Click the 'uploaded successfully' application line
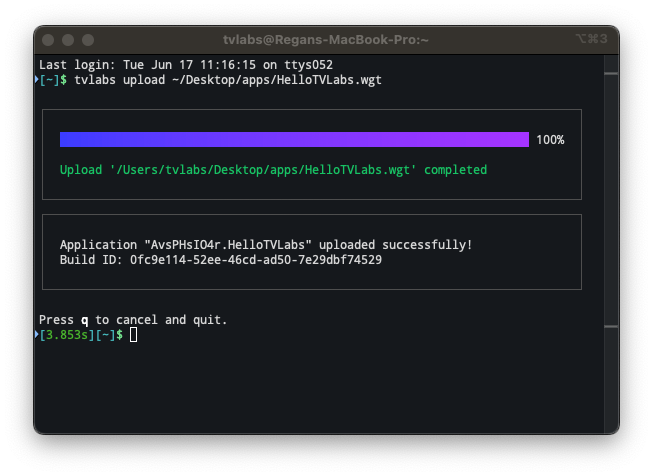653x476 pixels. point(266,245)
